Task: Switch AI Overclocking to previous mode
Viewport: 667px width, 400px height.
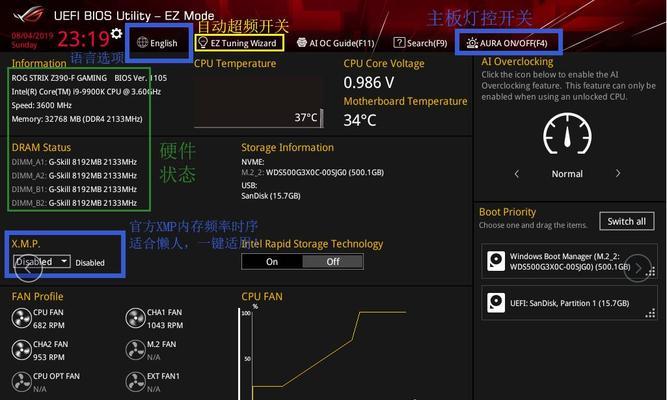Action: click(517, 174)
